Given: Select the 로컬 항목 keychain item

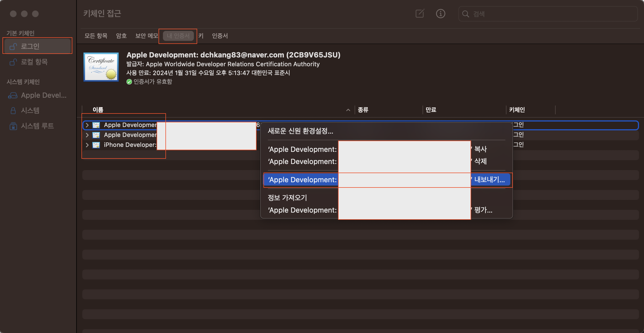Looking at the screenshot, I should pyautogui.click(x=34, y=62).
